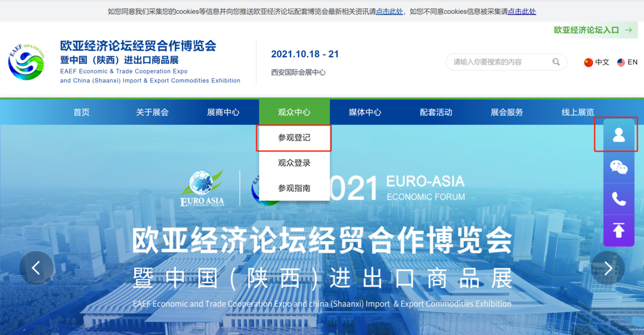Viewport: 644px width, 335px height.
Task: Click the EAEF expo logo
Action: pyautogui.click(x=26, y=62)
